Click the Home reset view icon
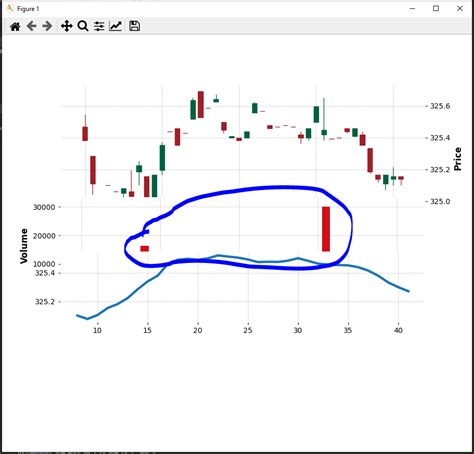Screen dimensions: 474x454 click(x=15, y=26)
